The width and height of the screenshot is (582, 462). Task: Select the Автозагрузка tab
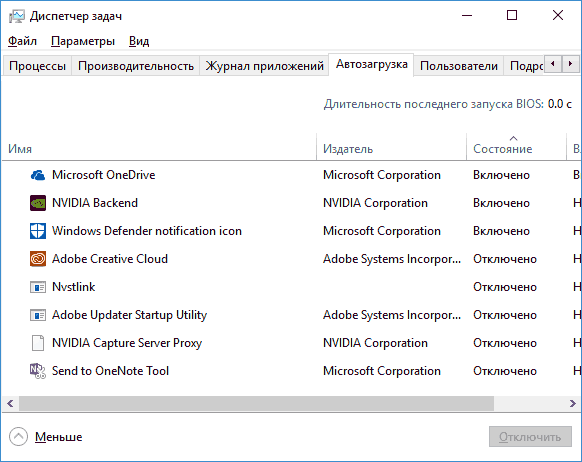point(372,64)
